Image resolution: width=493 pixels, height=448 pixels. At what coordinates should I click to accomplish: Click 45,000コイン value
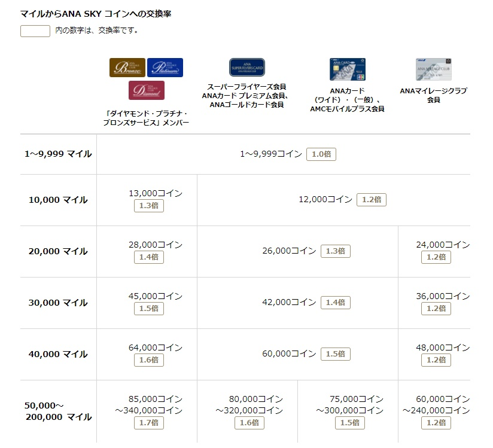coord(156,296)
